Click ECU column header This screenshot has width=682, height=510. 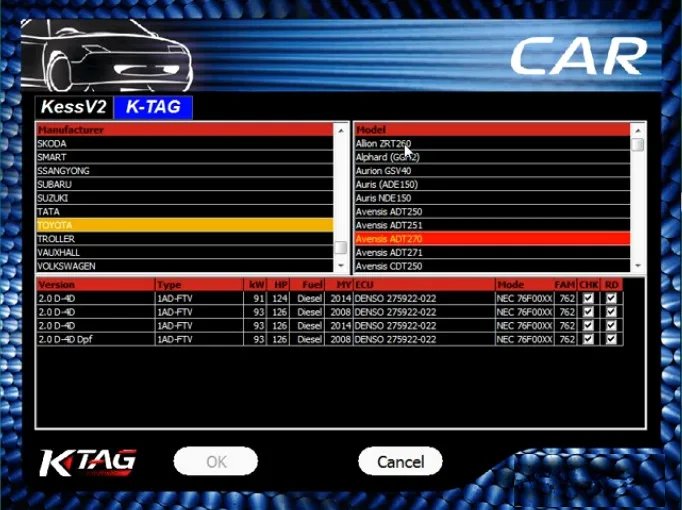(424, 285)
